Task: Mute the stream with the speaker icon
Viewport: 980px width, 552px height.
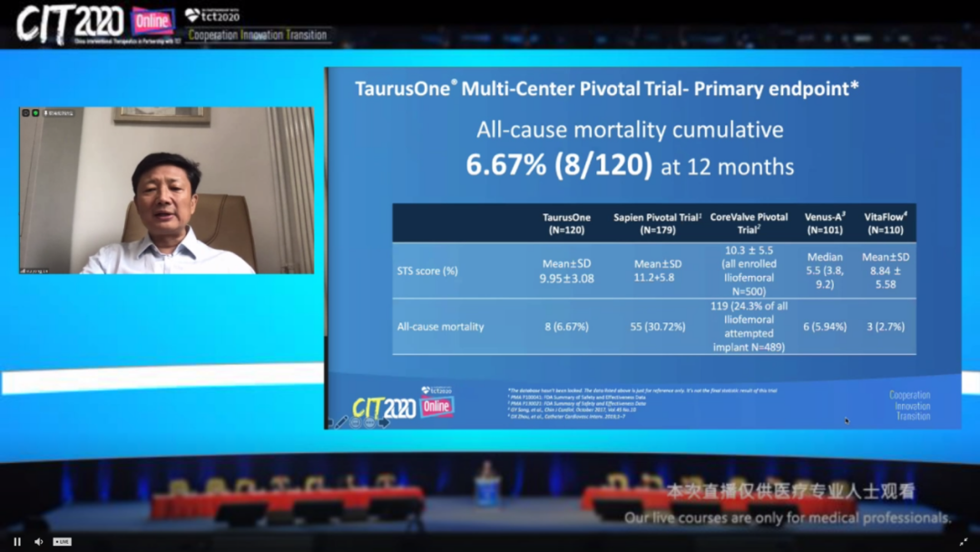Action: coord(39,541)
